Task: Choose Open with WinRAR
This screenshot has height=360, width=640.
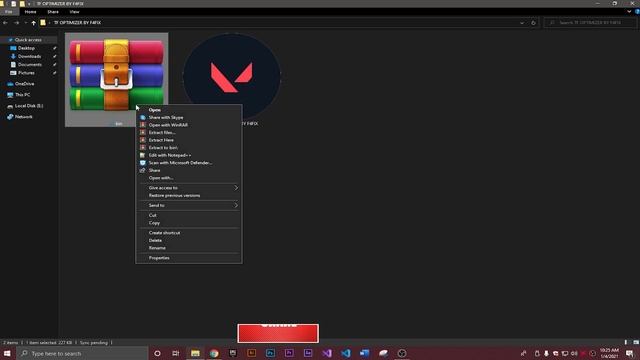Action: tap(168, 125)
